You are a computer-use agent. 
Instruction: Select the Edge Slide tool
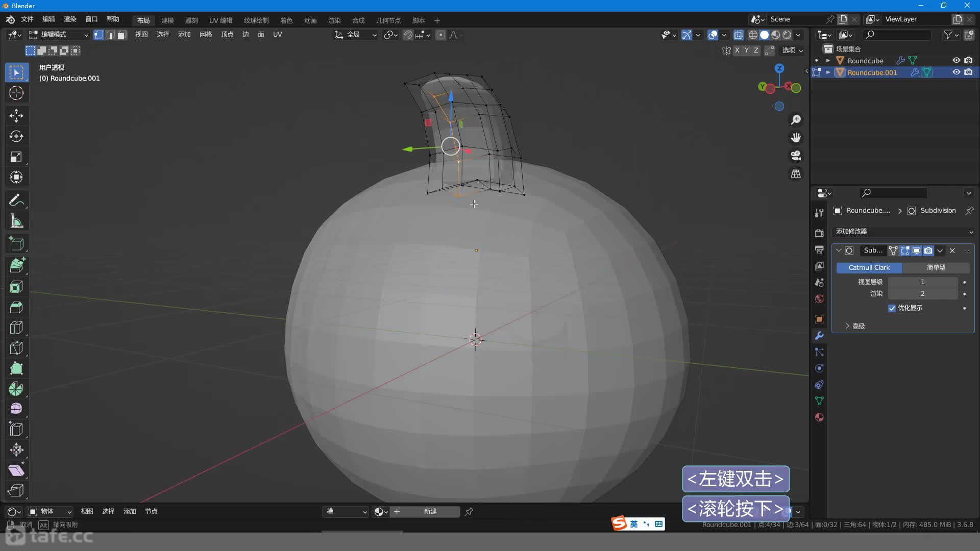point(16,429)
